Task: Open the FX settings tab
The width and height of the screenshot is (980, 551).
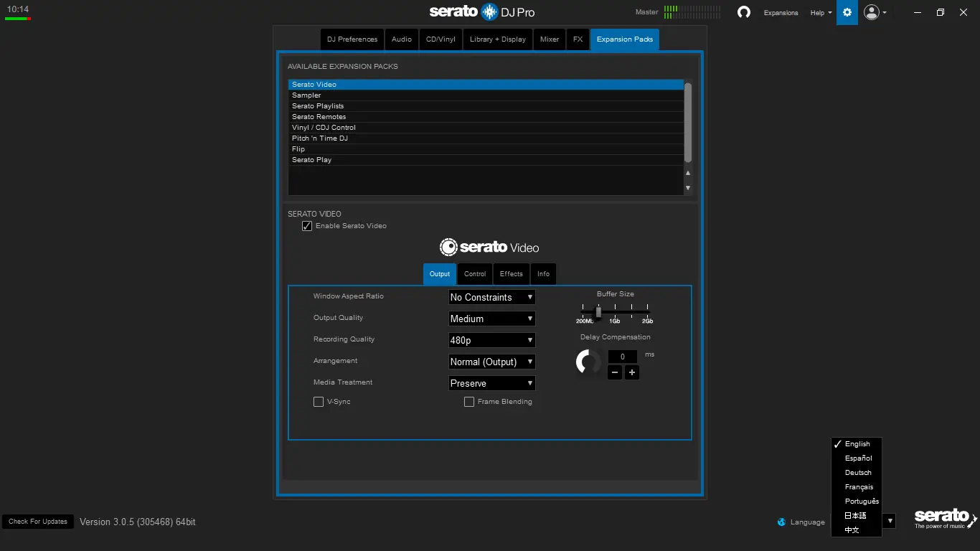Action: click(x=578, y=39)
